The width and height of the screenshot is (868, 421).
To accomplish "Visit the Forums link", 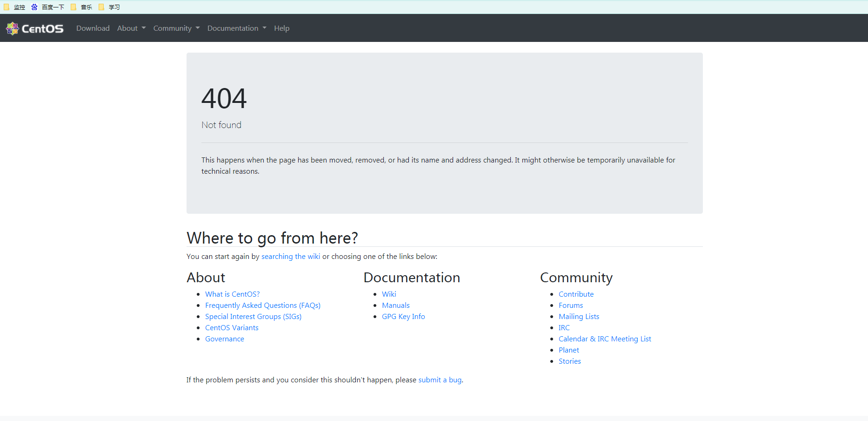I will [x=571, y=306].
